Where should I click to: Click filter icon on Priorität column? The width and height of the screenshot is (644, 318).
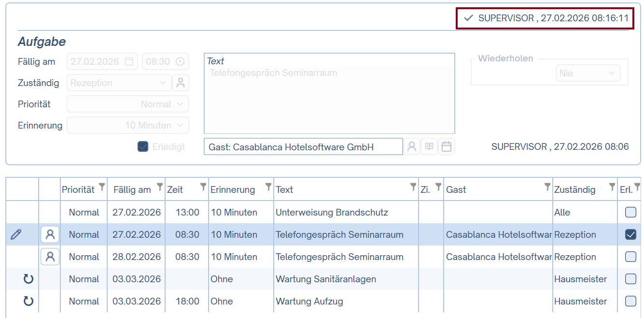(101, 187)
